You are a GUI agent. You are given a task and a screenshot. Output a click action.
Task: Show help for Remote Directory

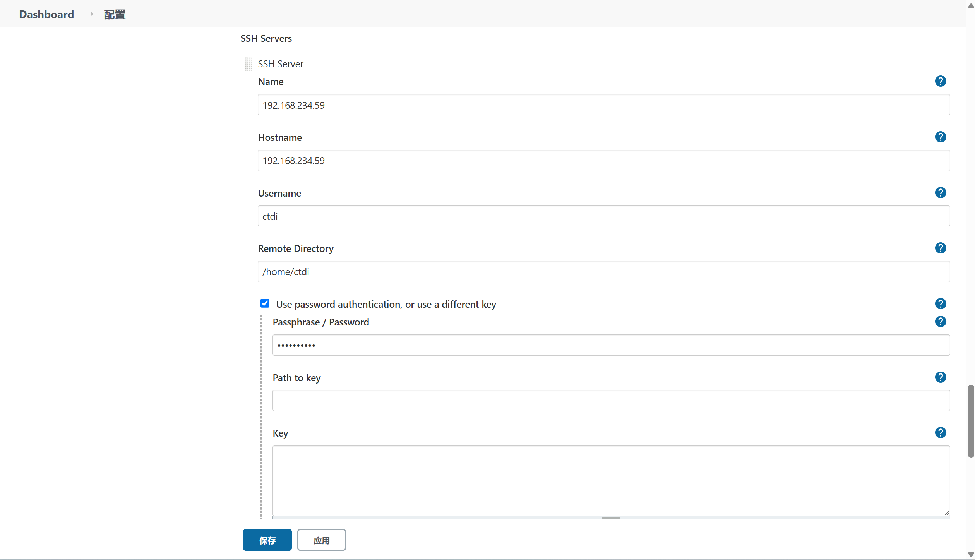pos(940,248)
